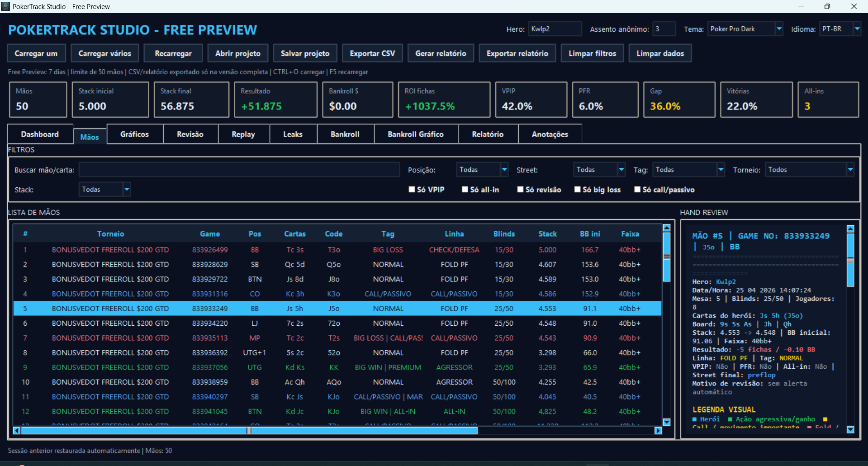
Task: Sort by the Tag column header
Action: (x=388, y=234)
